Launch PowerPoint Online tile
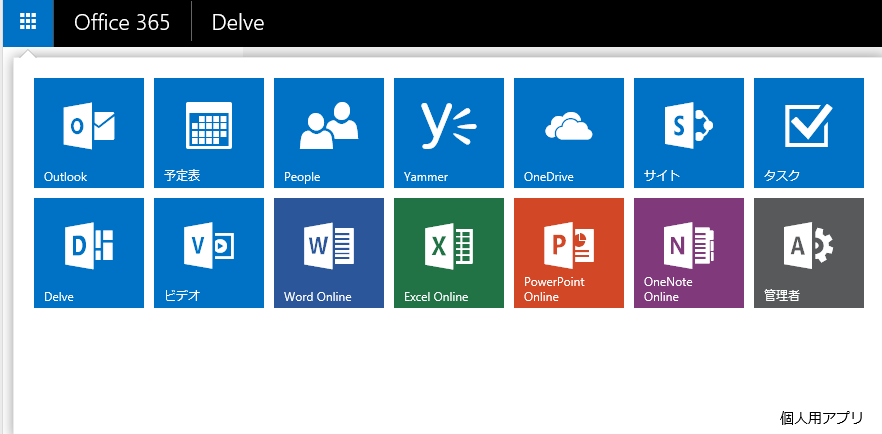The width and height of the screenshot is (882, 434). (x=569, y=253)
